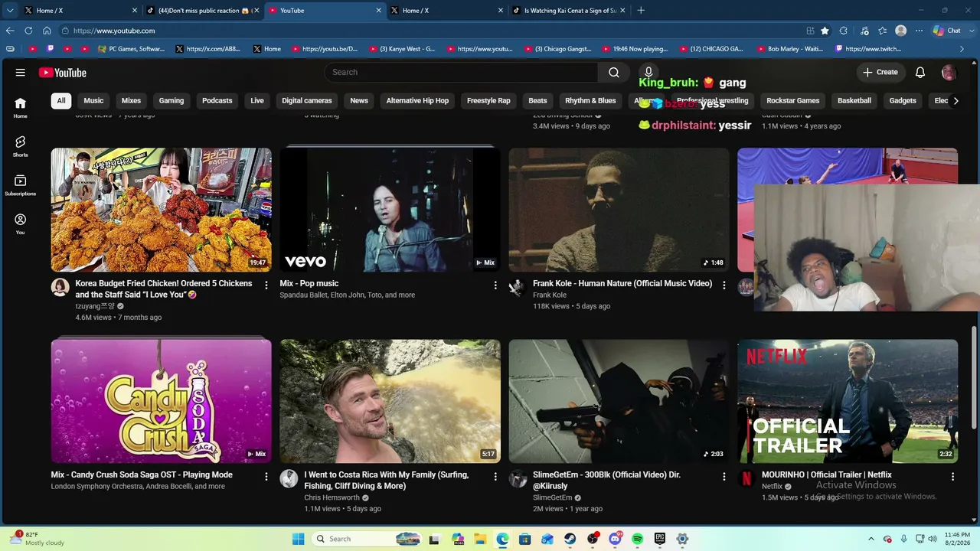Open more actions for MOURINHO Official Trailer
The width and height of the screenshot is (980, 551).
[x=953, y=477]
